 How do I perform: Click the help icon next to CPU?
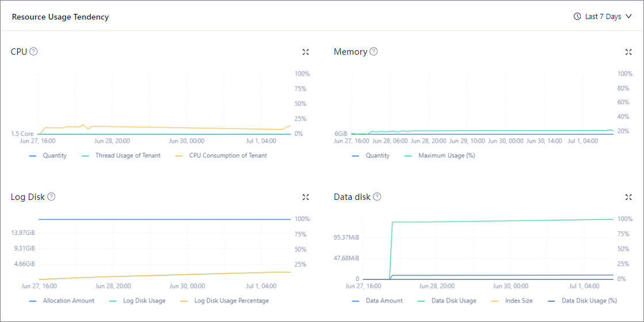click(33, 51)
